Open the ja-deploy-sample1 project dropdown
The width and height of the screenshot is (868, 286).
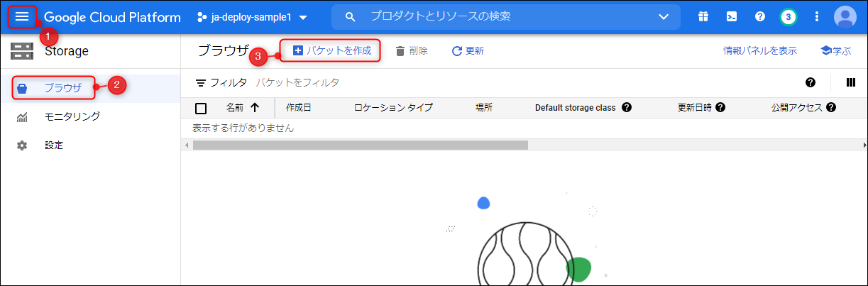[253, 16]
